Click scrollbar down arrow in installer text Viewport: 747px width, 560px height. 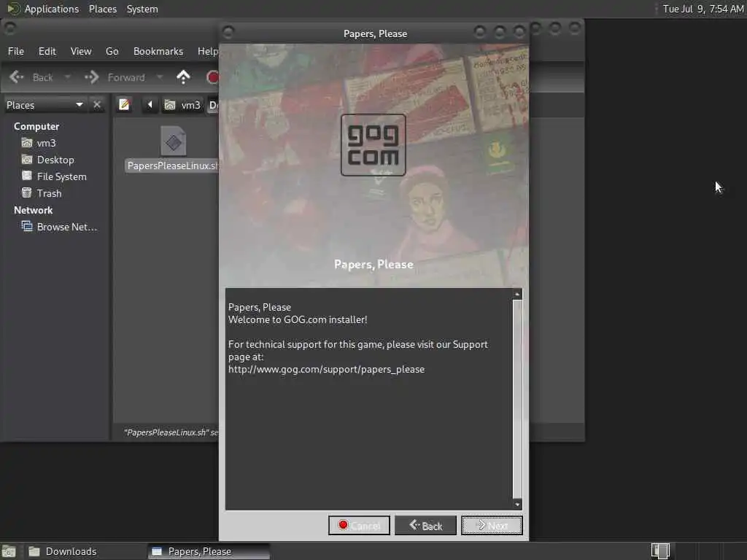tap(517, 505)
